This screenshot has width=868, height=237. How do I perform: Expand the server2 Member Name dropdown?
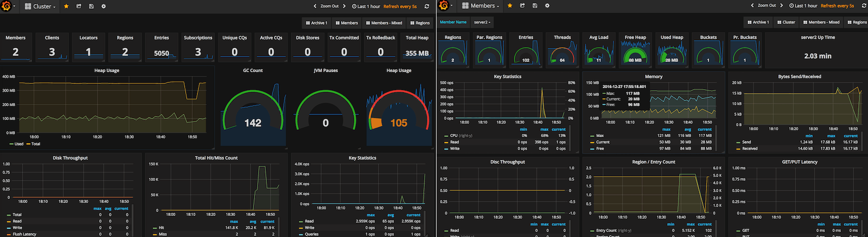coord(482,22)
